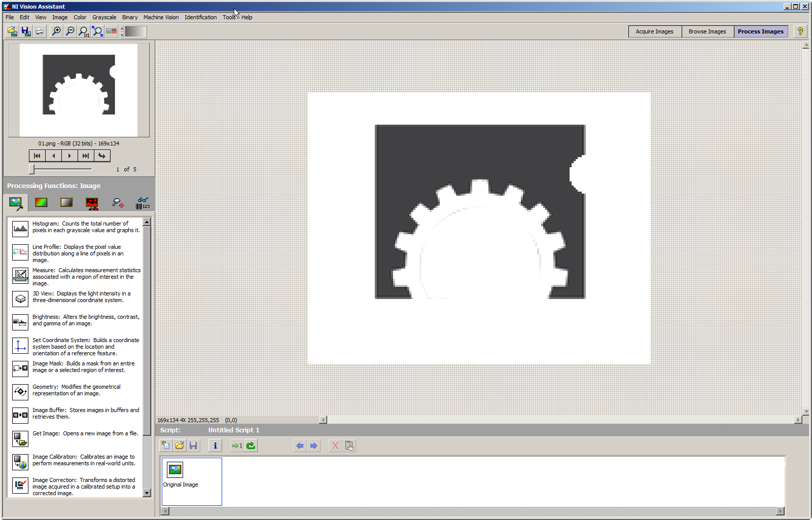Select the Set Coordinate System icon
812x520 pixels.
pos(20,346)
